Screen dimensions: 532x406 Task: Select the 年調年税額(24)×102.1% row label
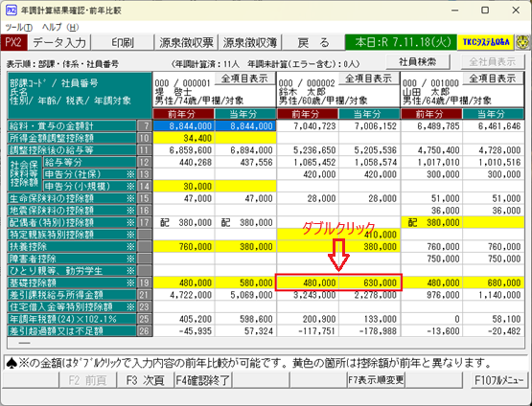72,319
